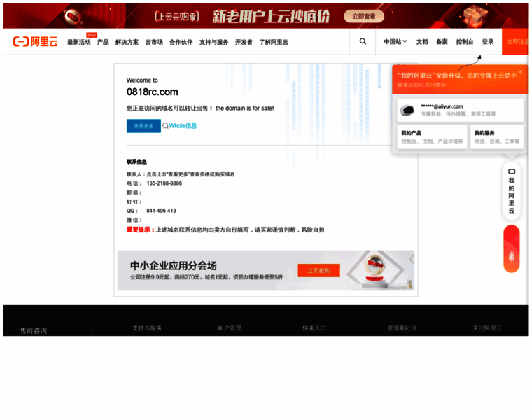Click the 账户管理 footer heading
The height and width of the screenshot is (420, 532).
tap(230, 328)
